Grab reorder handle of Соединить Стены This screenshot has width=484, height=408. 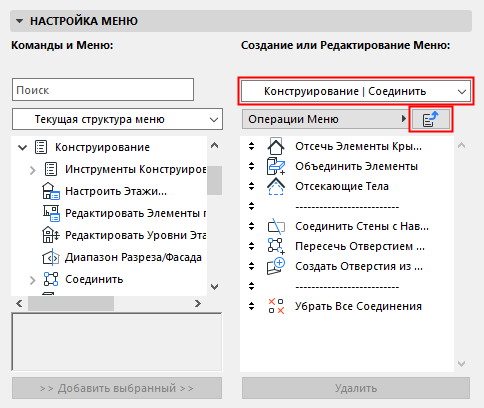pyautogui.click(x=251, y=226)
